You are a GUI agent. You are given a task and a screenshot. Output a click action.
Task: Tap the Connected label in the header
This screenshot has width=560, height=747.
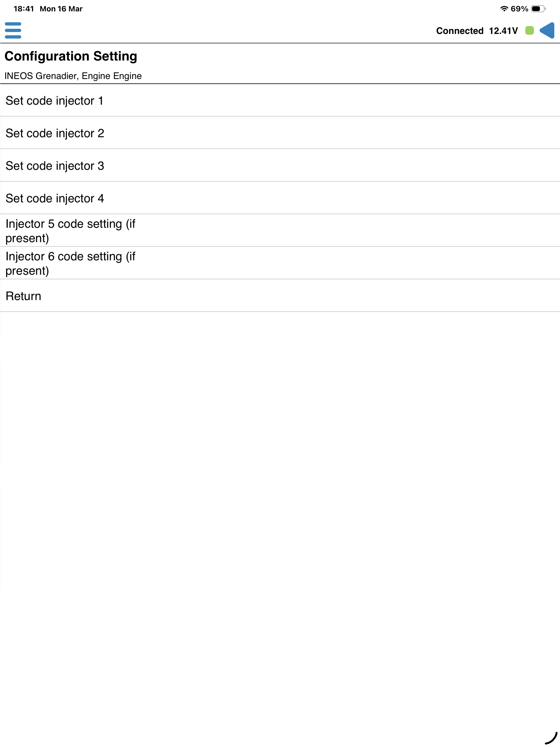[x=460, y=31]
